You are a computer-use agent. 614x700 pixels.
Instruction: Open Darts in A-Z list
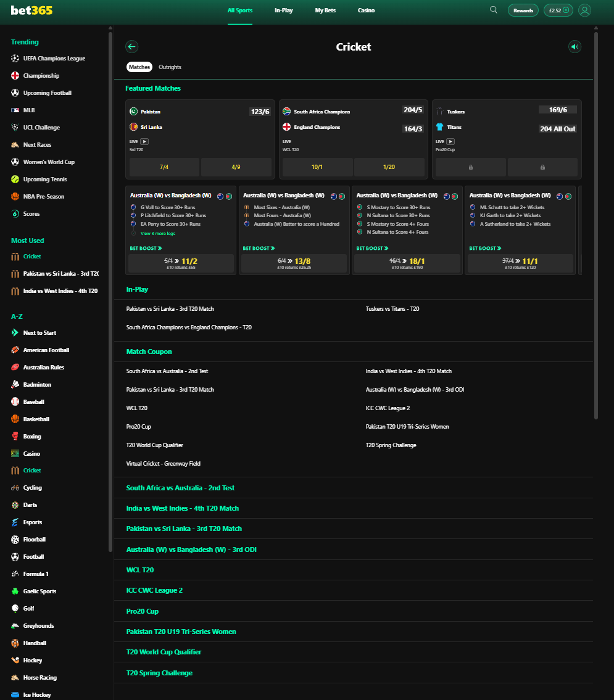coord(30,505)
